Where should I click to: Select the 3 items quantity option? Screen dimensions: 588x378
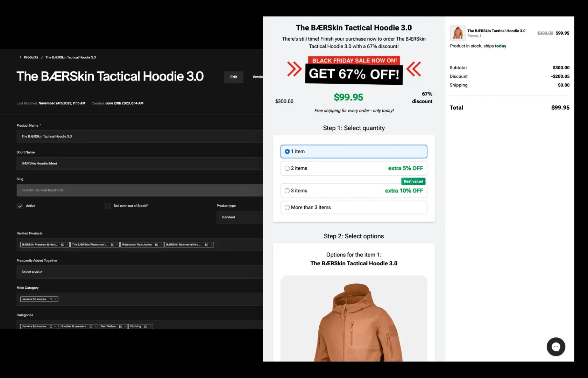pyautogui.click(x=354, y=191)
